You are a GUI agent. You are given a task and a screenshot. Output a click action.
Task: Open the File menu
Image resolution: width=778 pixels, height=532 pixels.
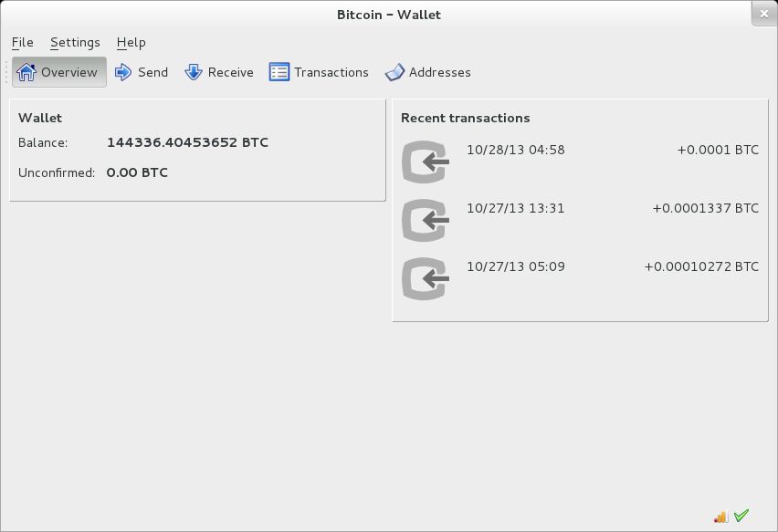pos(22,43)
